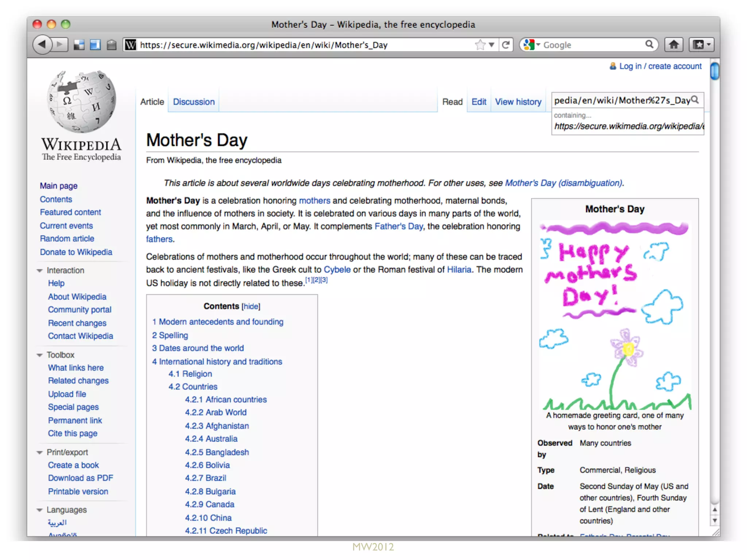Click the Reload page icon
Viewport: 747px width, 560px height.
[506, 45]
